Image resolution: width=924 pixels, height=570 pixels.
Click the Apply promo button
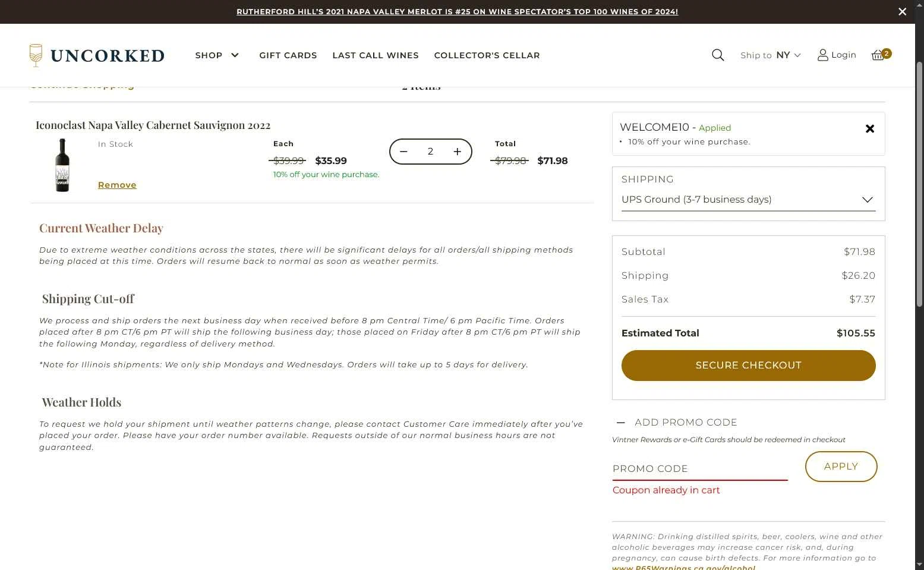coord(841,467)
